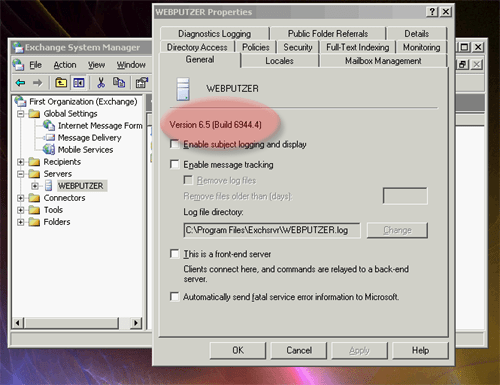This screenshot has width=500, height=385.
Task: Click the Copy toolbar icon
Action: (119, 83)
